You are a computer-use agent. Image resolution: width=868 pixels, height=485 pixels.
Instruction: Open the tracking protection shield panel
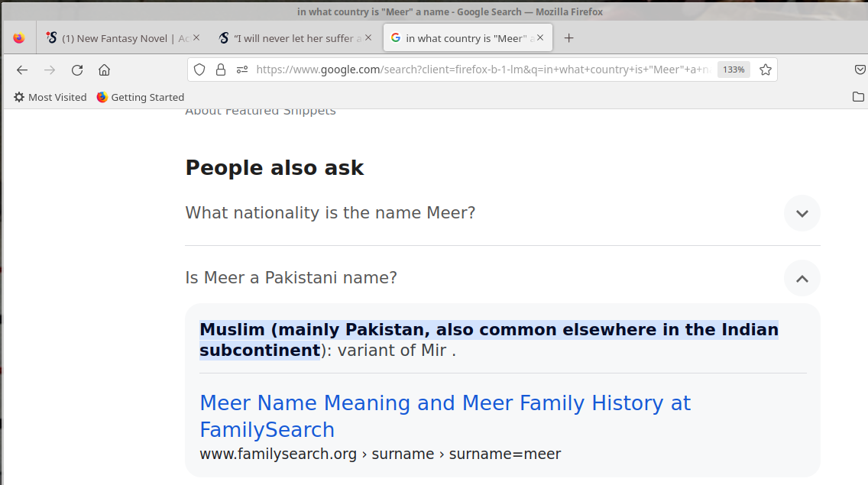tap(199, 70)
